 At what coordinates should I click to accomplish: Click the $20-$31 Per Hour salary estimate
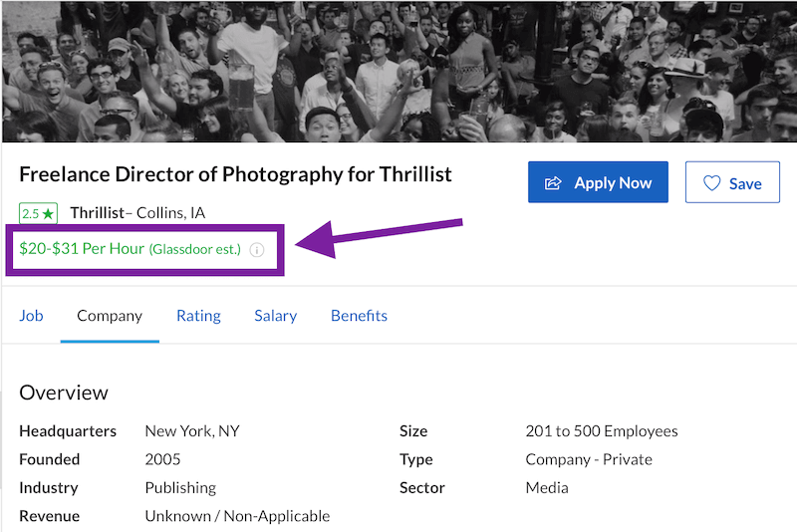click(82, 249)
